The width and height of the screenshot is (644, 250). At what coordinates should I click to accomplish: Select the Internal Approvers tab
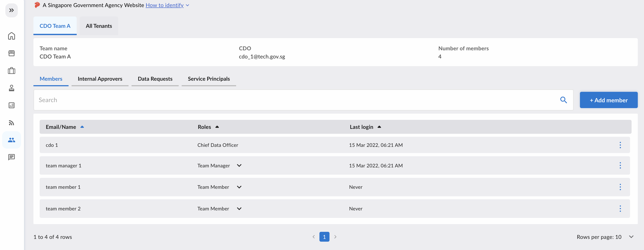tap(100, 79)
